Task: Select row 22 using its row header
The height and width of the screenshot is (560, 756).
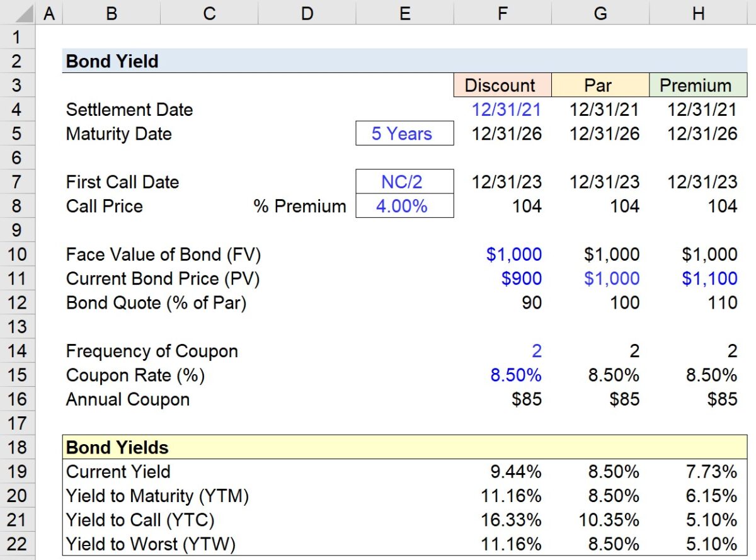Action: click(18, 544)
